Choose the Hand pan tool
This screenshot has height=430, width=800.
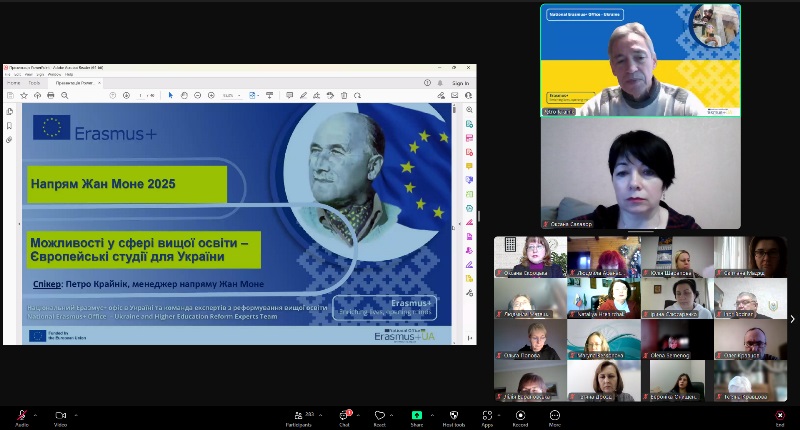pos(184,95)
